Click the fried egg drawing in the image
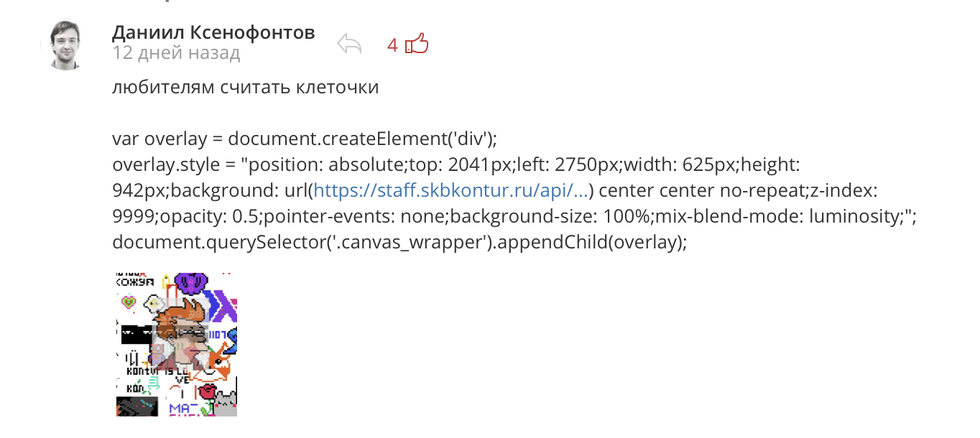980x438 pixels. pyautogui.click(x=152, y=303)
